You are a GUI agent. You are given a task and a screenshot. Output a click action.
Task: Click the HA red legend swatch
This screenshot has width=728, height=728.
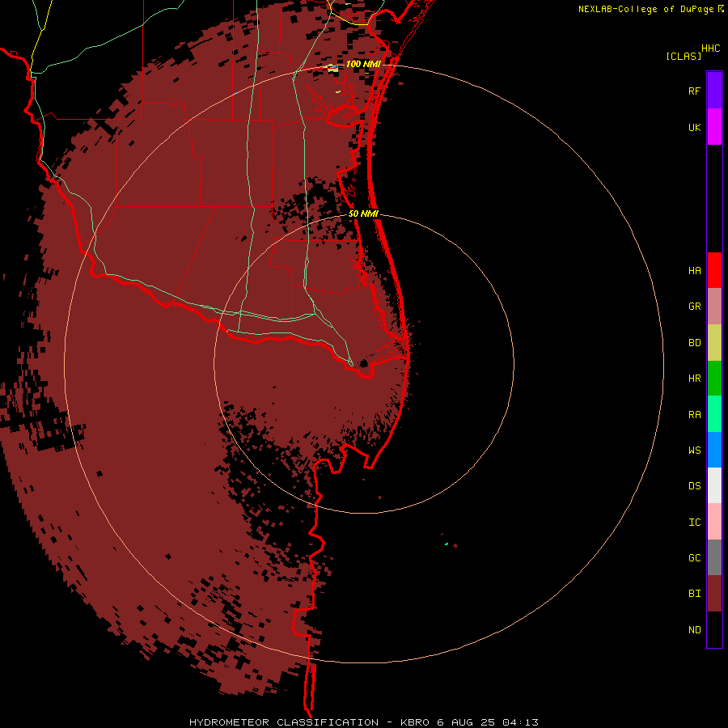coord(714,270)
